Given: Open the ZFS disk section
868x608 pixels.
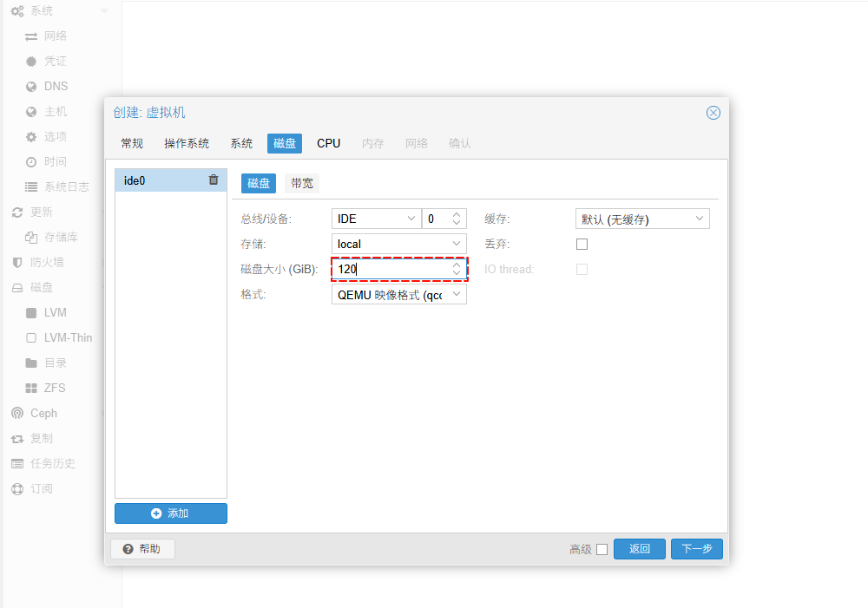Looking at the screenshot, I should point(54,389).
